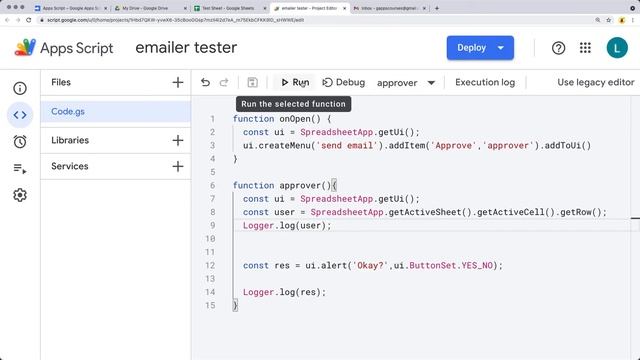640x360 pixels.
Task: Open the Google apps grid icon
Action: 585,48
